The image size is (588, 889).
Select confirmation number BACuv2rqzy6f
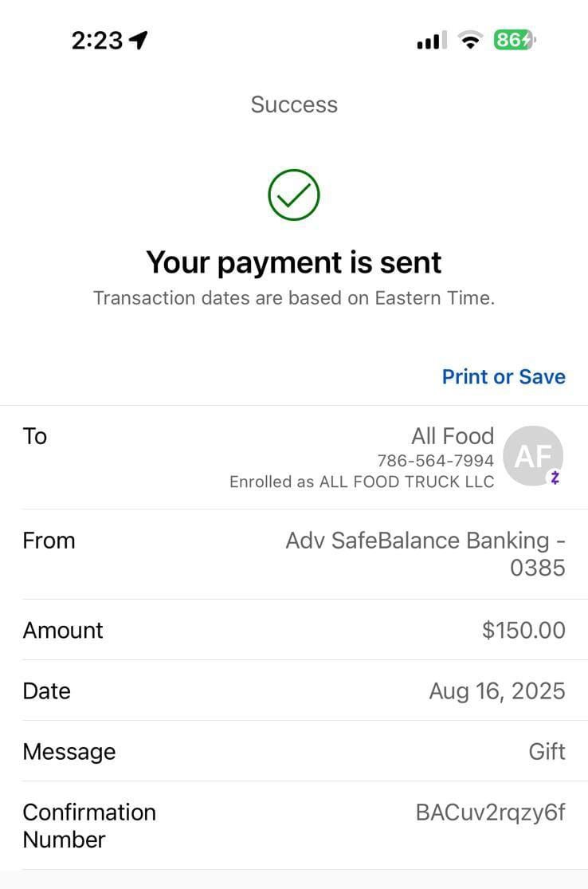point(490,812)
